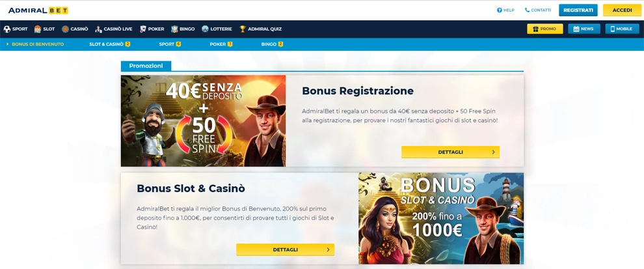Click the Help question mark icon

(500, 10)
